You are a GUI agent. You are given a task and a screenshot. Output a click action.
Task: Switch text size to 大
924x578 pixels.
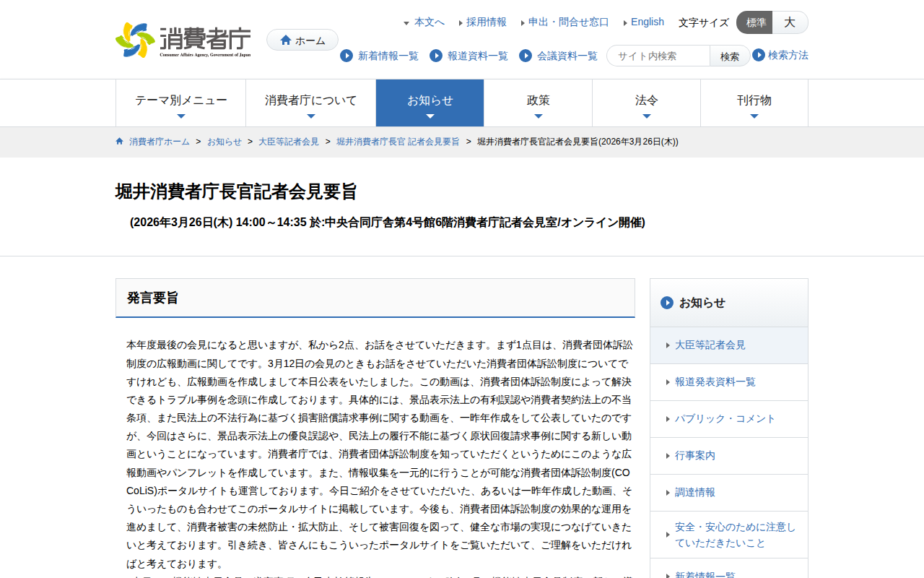click(790, 22)
